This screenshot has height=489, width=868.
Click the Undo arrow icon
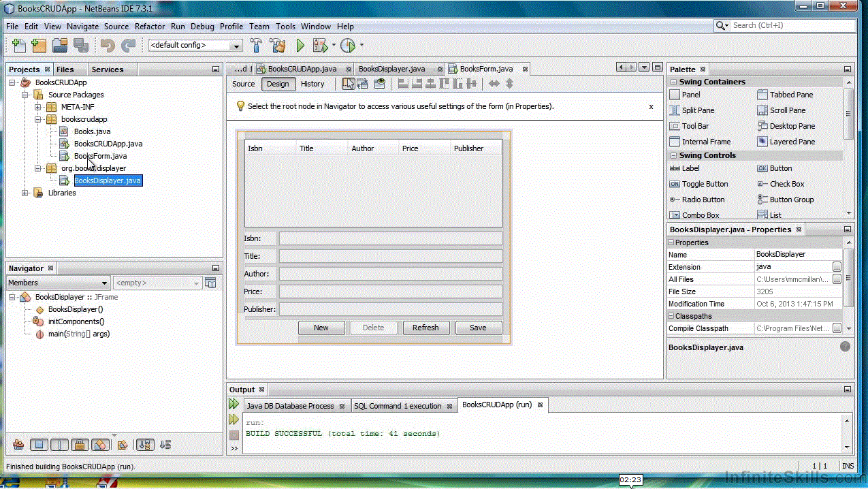pyautogui.click(x=108, y=46)
